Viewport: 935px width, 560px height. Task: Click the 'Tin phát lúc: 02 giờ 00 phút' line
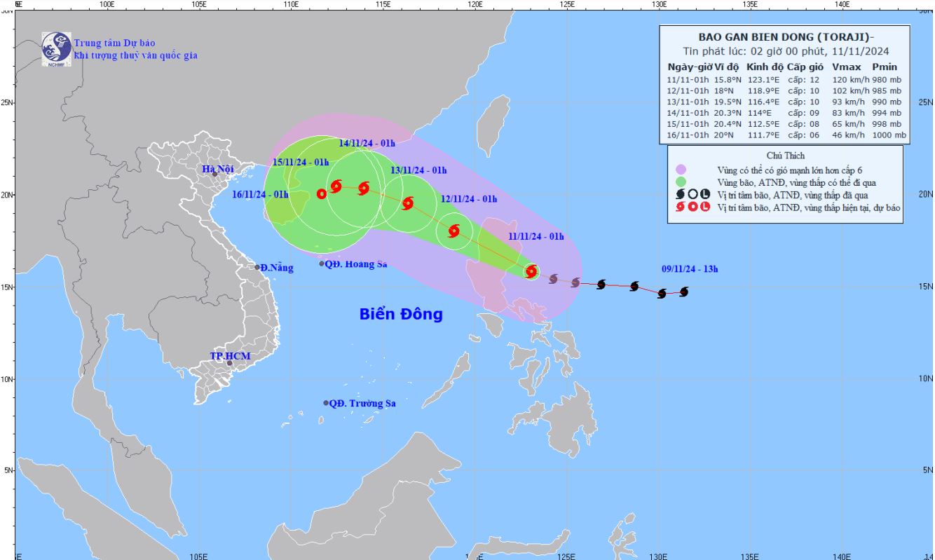786,51
